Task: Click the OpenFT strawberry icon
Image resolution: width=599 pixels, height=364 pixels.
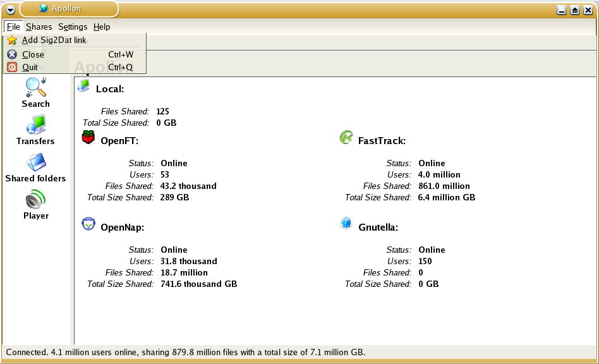Action: tap(88, 137)
